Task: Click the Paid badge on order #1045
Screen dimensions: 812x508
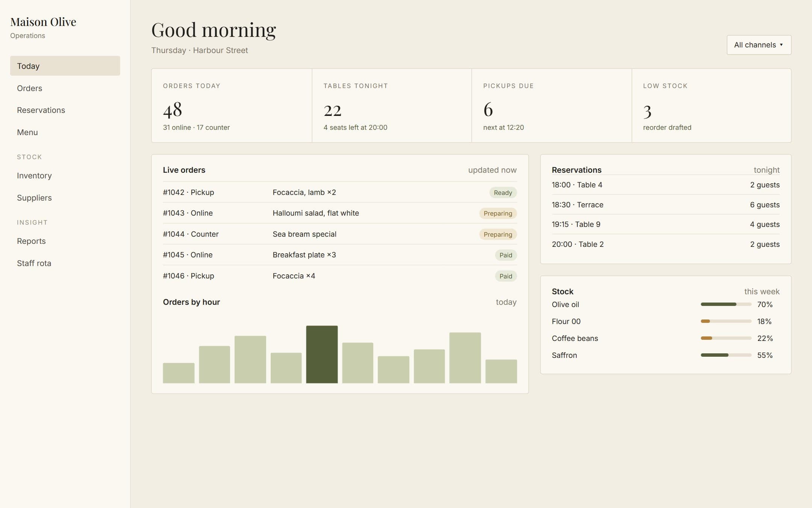Action: tap(506, 255)
